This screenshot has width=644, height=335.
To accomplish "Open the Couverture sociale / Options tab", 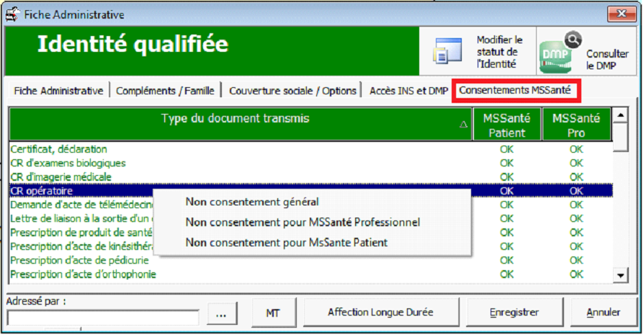I will coord(292,91).
